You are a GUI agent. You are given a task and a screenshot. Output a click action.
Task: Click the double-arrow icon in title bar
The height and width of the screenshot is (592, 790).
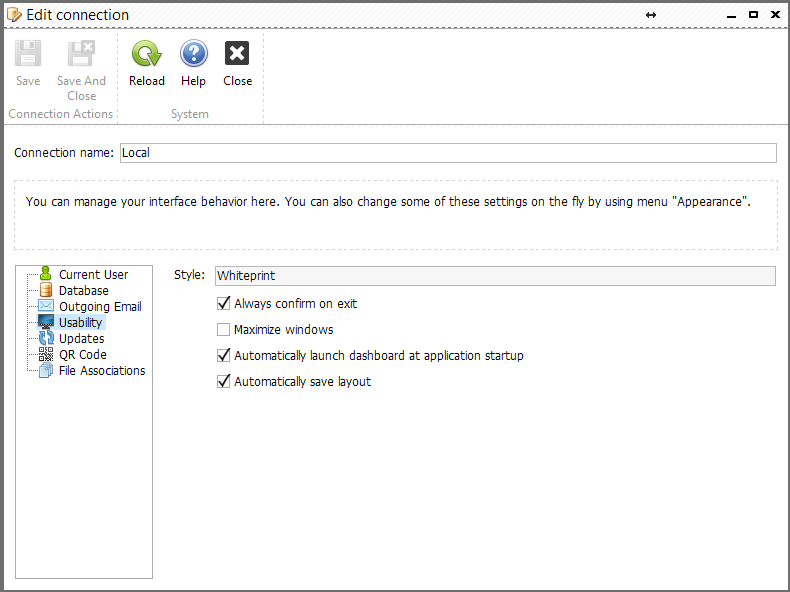pyautogui.click(x=651, y=15)
